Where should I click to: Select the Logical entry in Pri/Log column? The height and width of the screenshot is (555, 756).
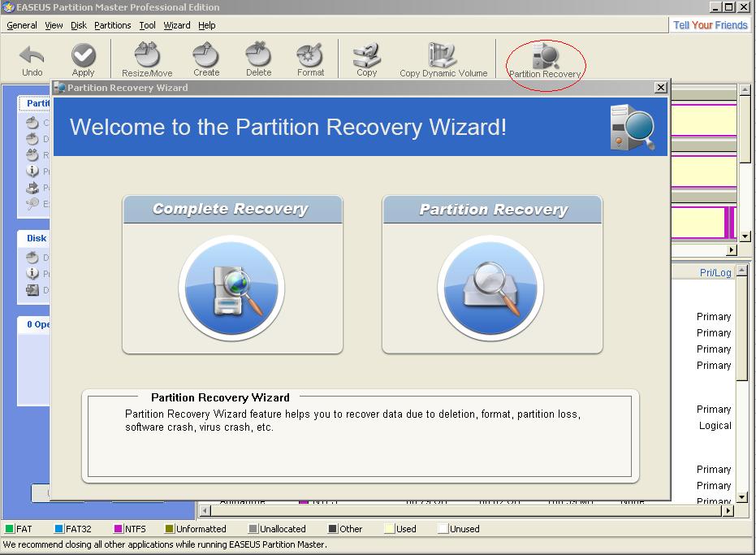(715, 426)
